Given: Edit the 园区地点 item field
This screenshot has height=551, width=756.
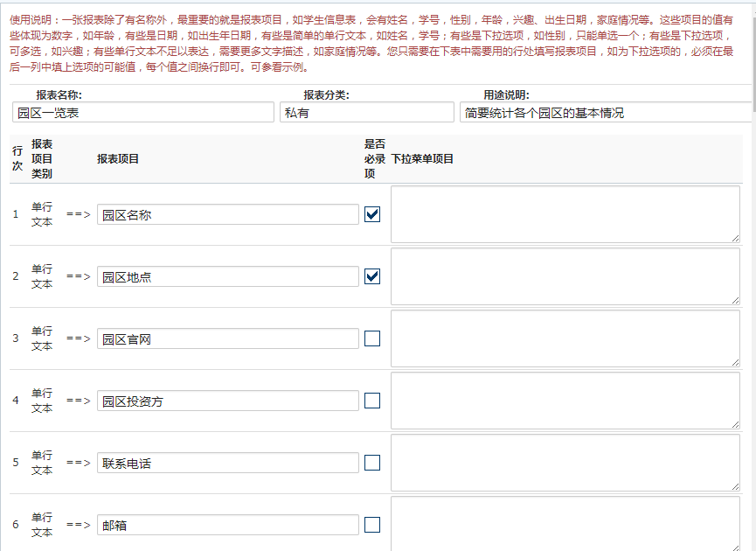Looking at the screenshot, I should [x=227, y=276].
